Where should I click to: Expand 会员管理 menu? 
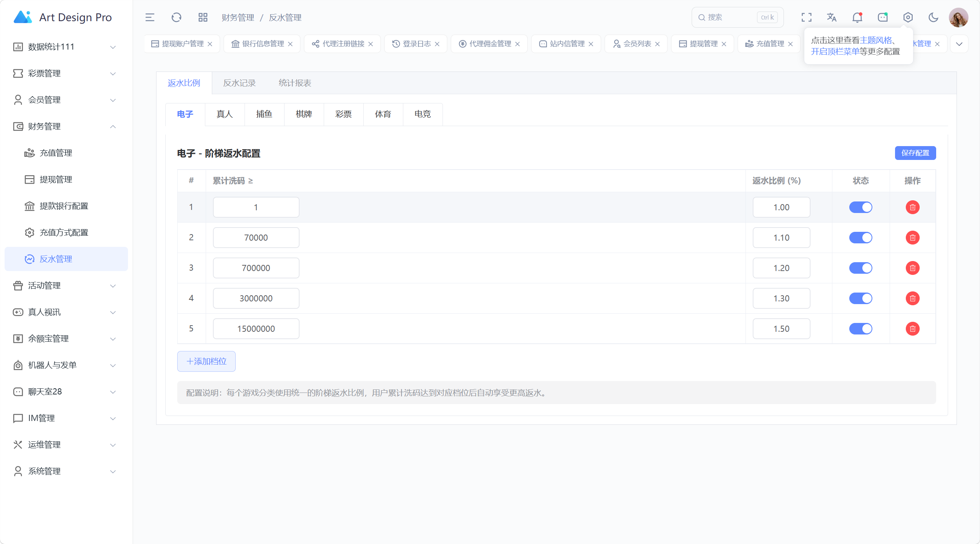66,100
